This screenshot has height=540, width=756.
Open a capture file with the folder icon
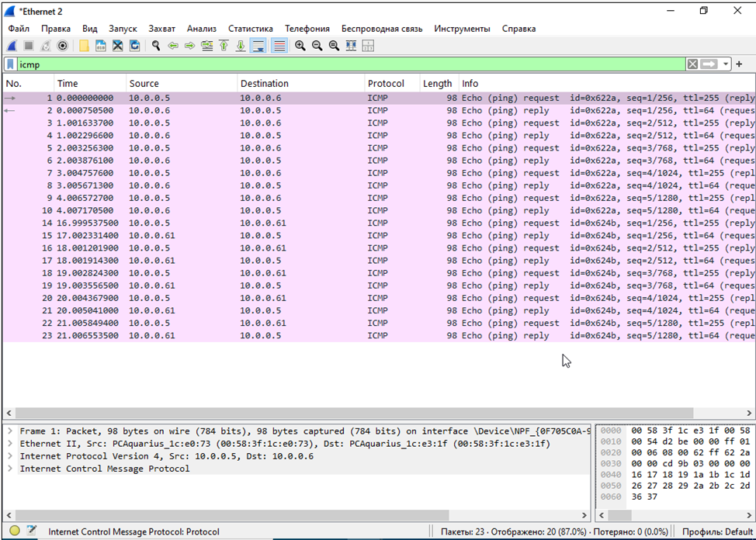(84, 46)
